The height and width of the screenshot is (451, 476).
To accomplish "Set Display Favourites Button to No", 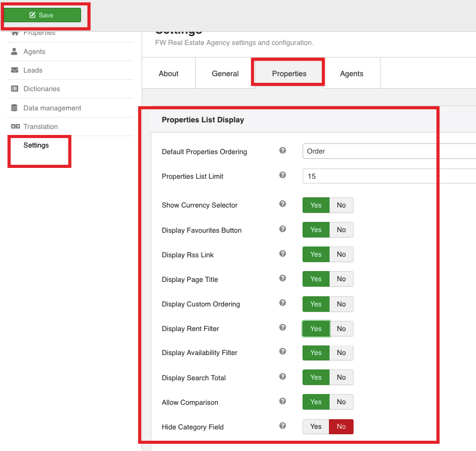I will tap(341, 230).
